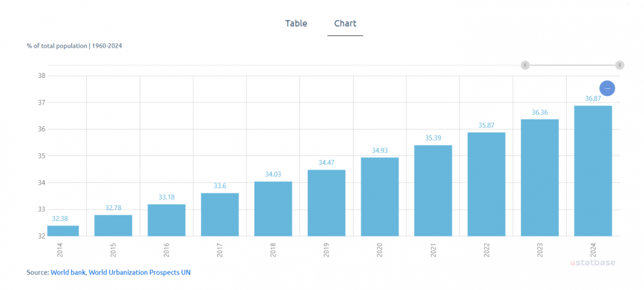The image size is (644, 290).
Task: Switch to the Table tab
Action: (296, 24)
